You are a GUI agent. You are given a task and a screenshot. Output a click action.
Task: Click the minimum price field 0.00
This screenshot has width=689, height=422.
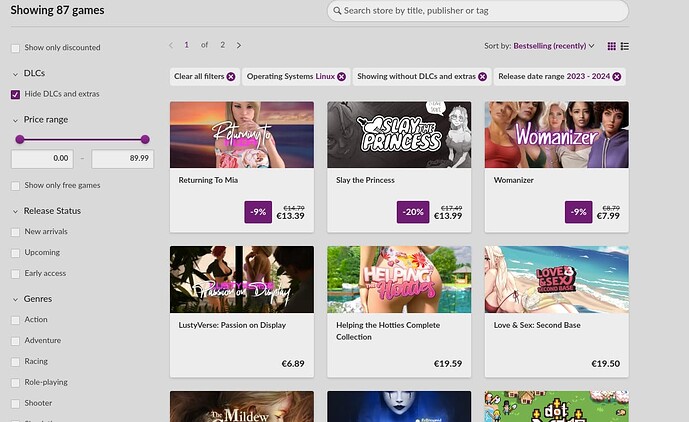coord(42,159)
